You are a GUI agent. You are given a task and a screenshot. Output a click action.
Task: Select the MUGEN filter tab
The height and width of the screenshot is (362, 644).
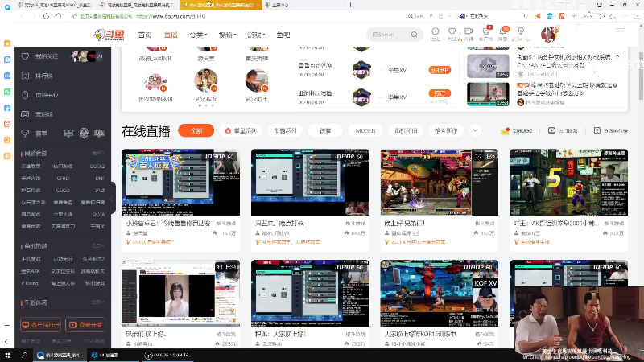tap(365, 130)
